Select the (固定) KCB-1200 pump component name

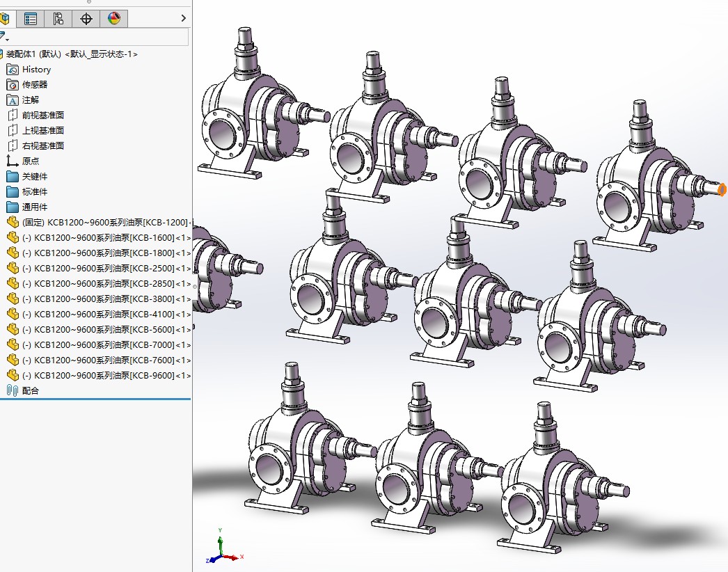106,223
